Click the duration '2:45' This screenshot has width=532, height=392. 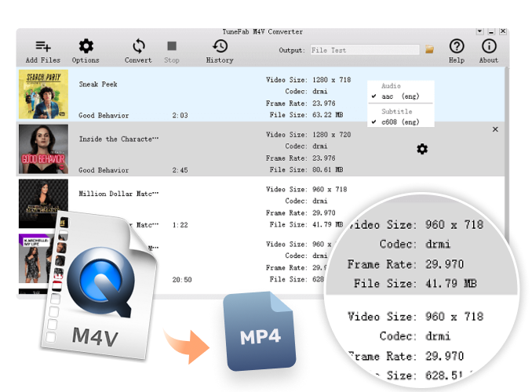pyautogui.click(x=180, y=170)
